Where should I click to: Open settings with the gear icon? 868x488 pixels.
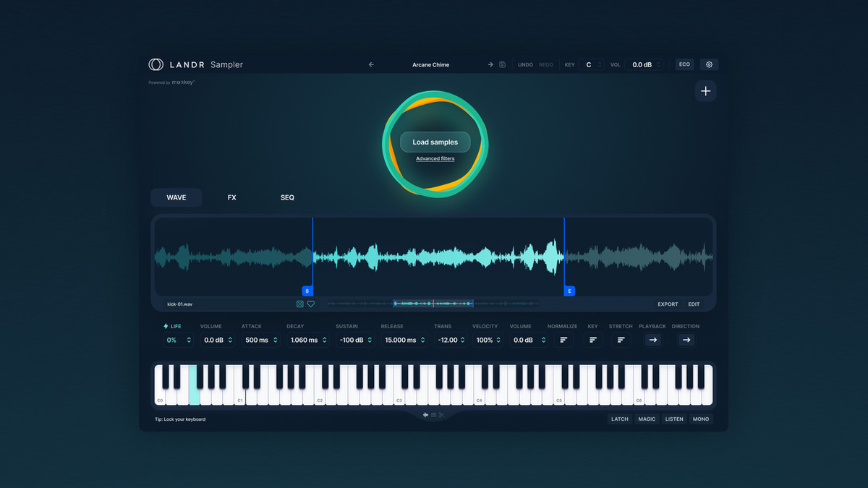pyautogui.click(x=709, y=64)
